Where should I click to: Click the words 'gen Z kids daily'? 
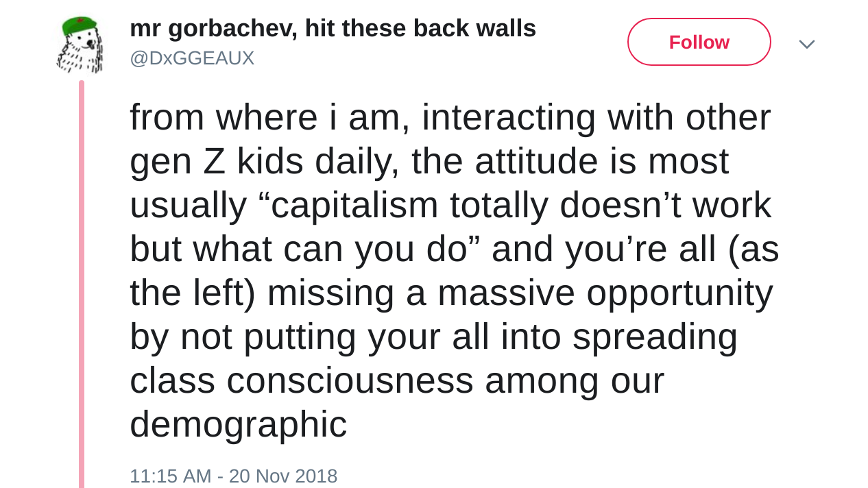(265, 161)
